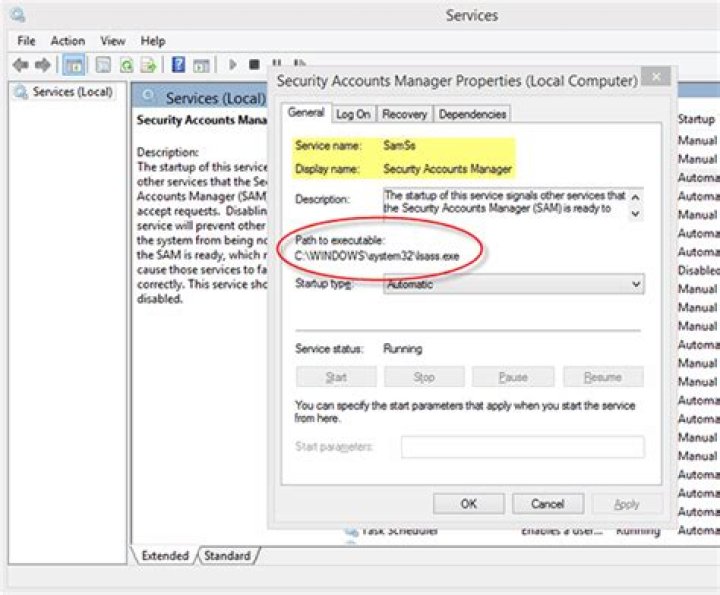Switch to the Recovery tab
The height and width of the screenshot is (595, 720).
click(404, 114)
